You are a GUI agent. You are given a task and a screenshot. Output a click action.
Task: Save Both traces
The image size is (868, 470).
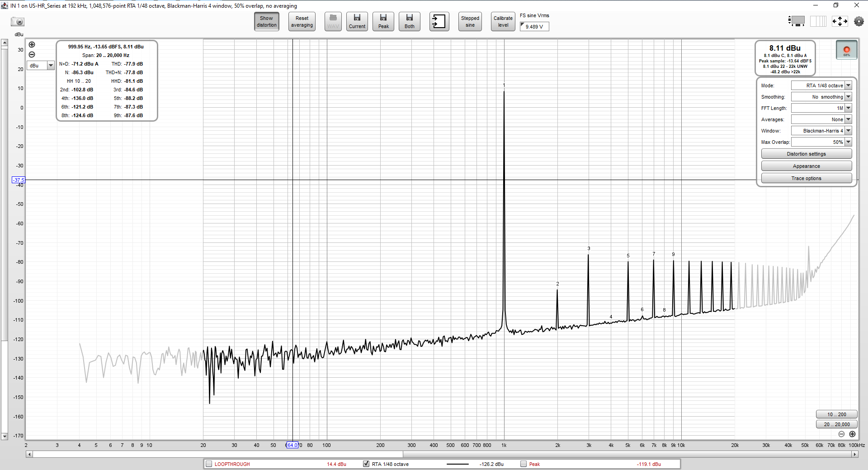(410, 21)
